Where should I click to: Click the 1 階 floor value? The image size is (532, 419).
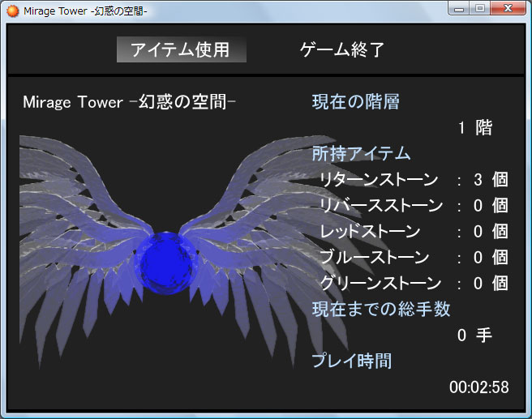(x=475, y=128)
